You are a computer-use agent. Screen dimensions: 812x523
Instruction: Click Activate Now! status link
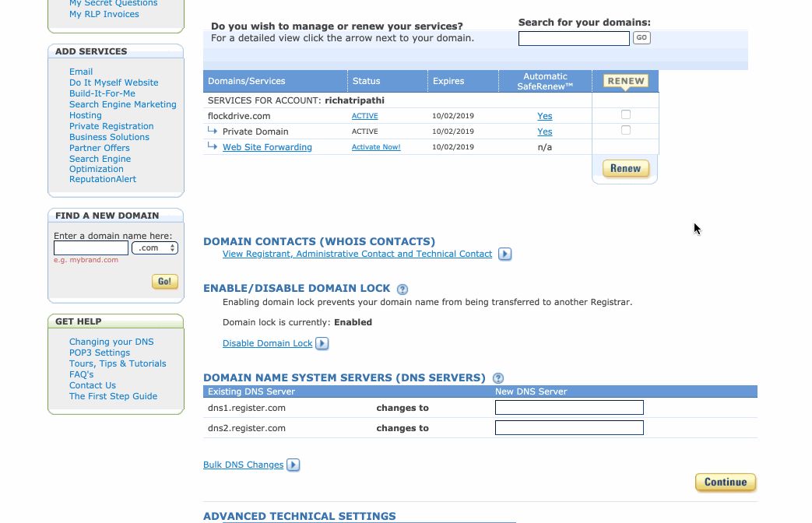(376, 147)
